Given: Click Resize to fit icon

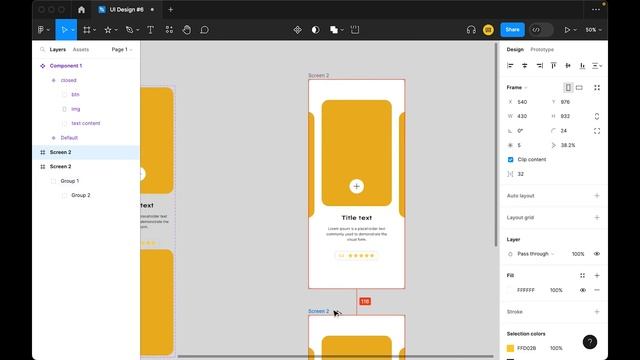Looking at the screenshot, I should pyautogui.click(x=597, y=87).
